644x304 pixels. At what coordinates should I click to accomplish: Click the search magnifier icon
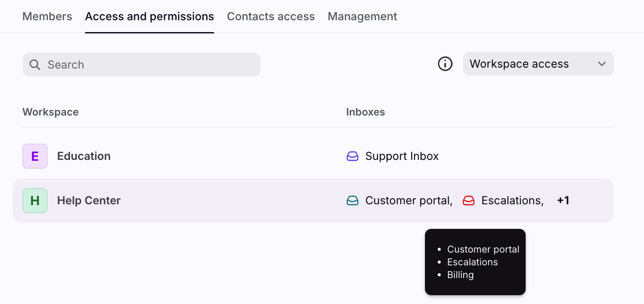(35, 65)
